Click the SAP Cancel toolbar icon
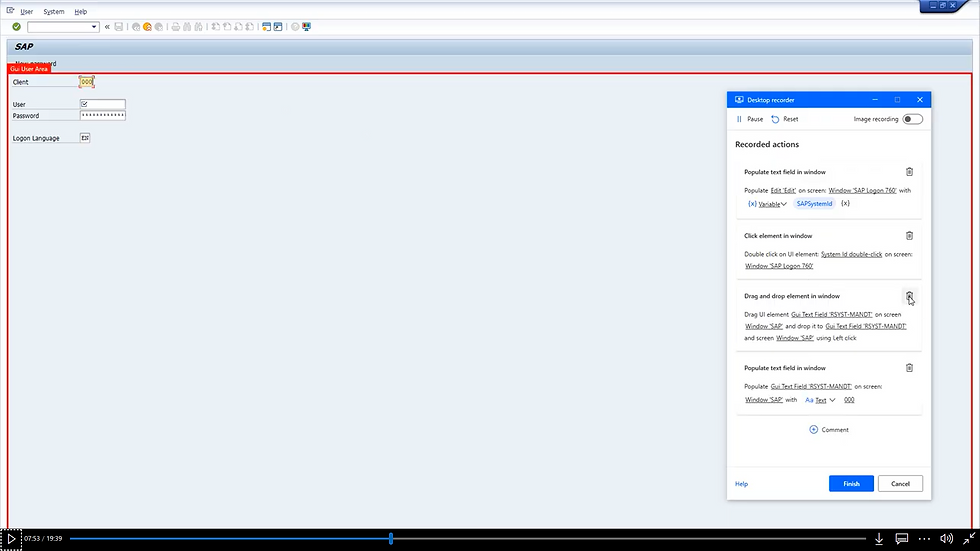Screen dimensions: 980x551 [159, 27]
